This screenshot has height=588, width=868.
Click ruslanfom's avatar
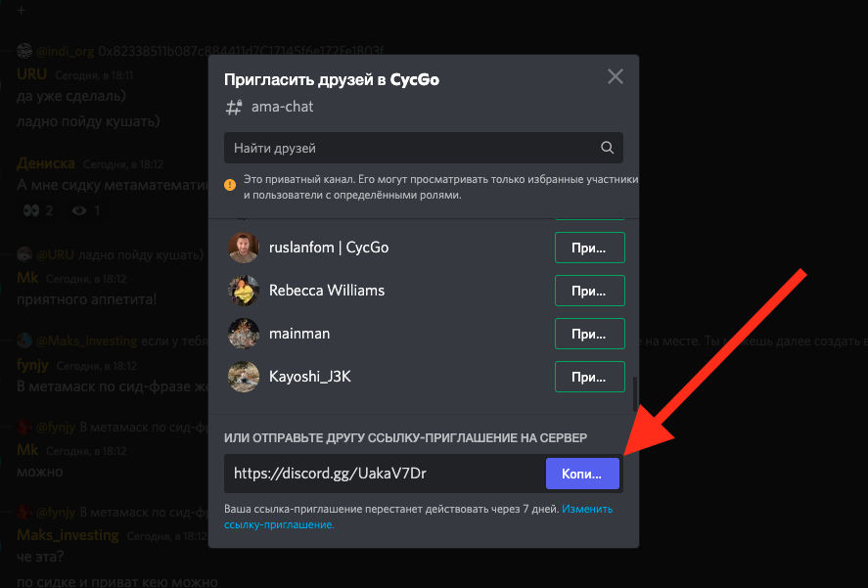tap(244, 248)
